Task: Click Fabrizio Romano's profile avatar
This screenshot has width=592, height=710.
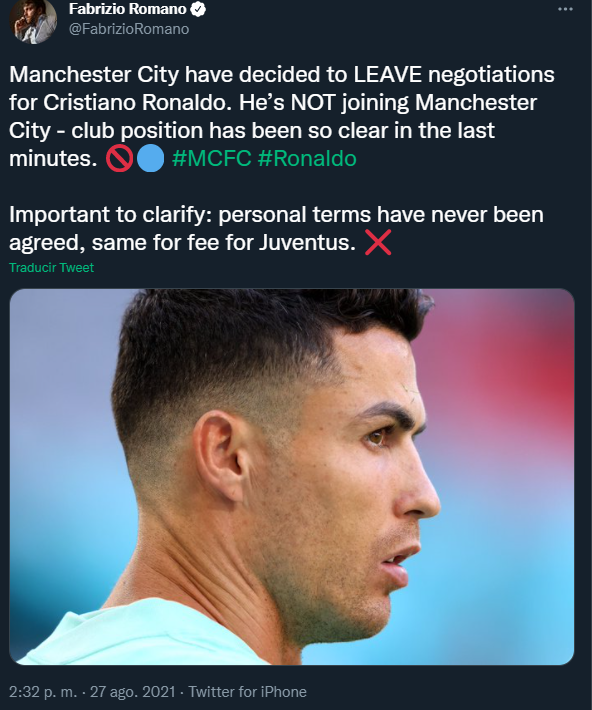Action: click(x=33, y=22)
